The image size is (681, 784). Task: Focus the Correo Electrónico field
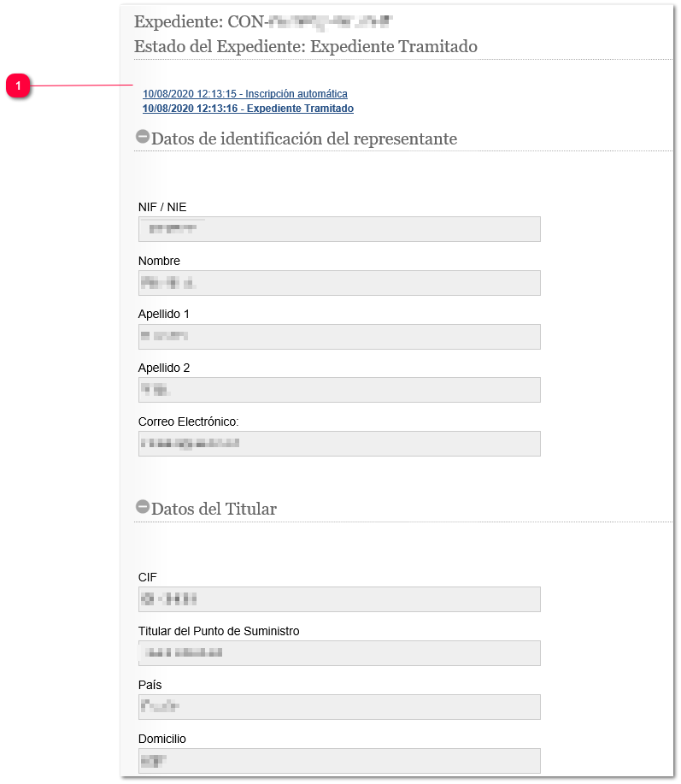point(339,444)
